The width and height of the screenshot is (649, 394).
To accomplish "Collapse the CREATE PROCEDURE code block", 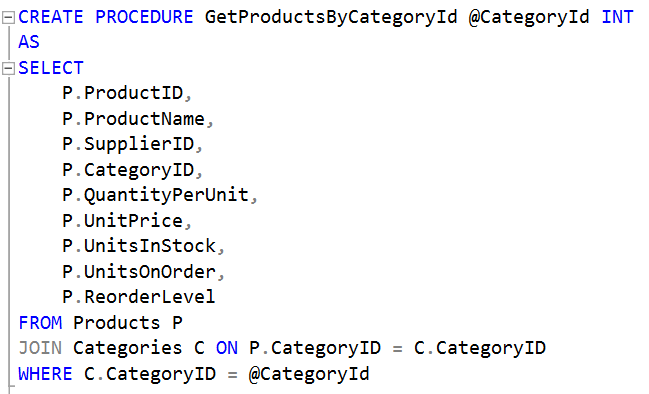I will (8, 18).
